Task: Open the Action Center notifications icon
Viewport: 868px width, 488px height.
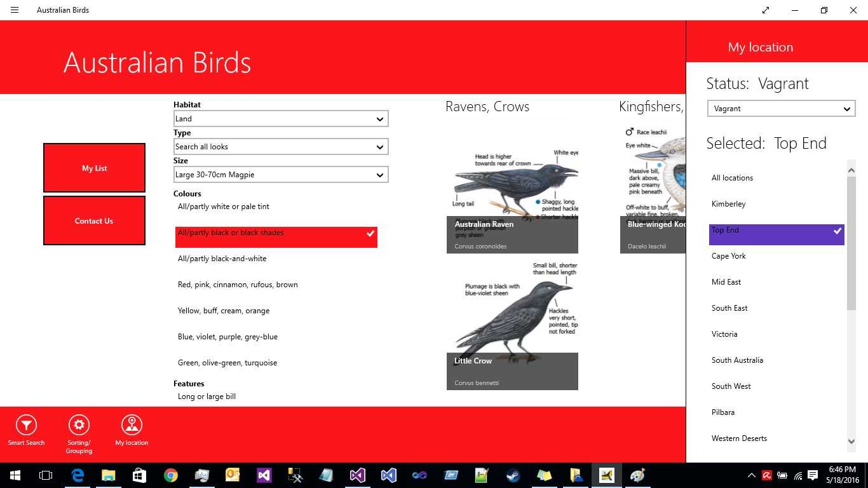Action: [x=813, y=475]
